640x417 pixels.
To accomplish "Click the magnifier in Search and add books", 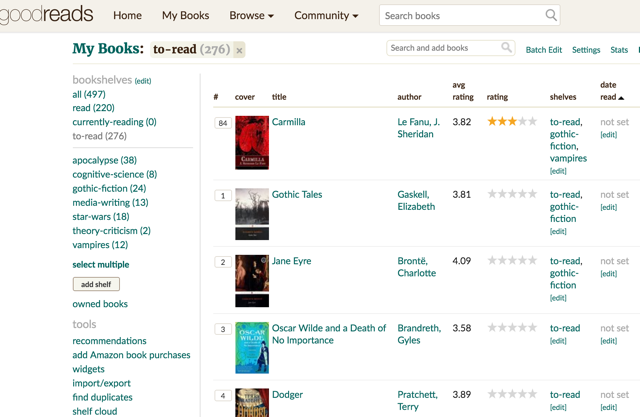I will (506, 47).
